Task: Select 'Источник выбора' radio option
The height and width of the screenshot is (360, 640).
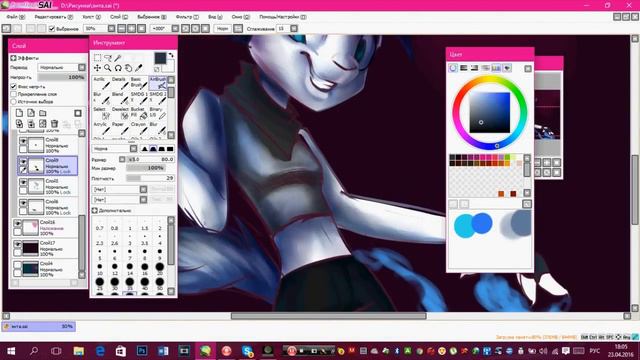Action: (13, 101)
